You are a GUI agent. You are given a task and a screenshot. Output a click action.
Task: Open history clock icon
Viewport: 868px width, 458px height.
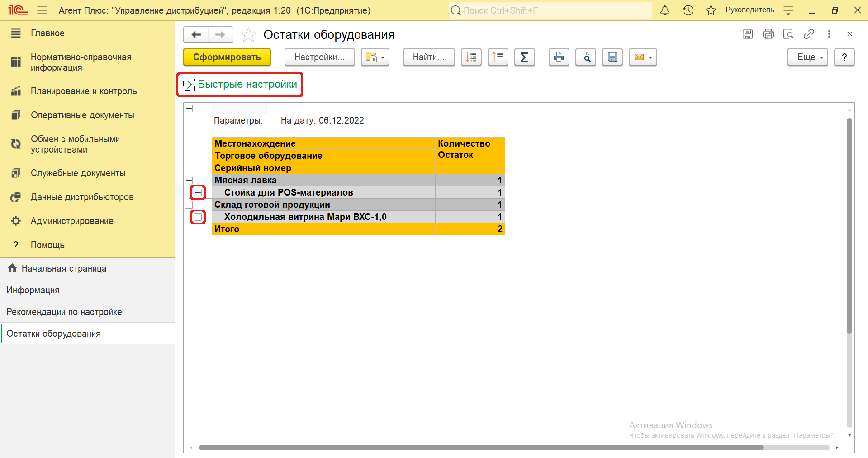click(688, 10)
